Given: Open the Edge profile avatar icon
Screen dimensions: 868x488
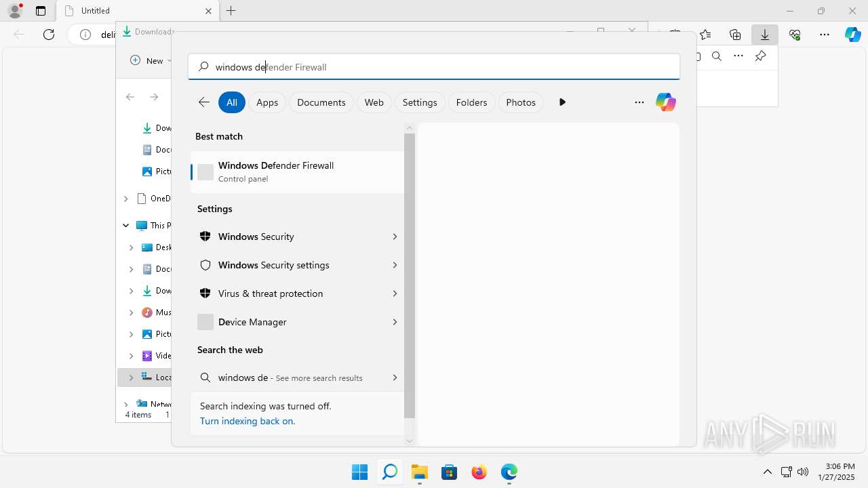Looking at the screenshot, I should pos(15,11).
